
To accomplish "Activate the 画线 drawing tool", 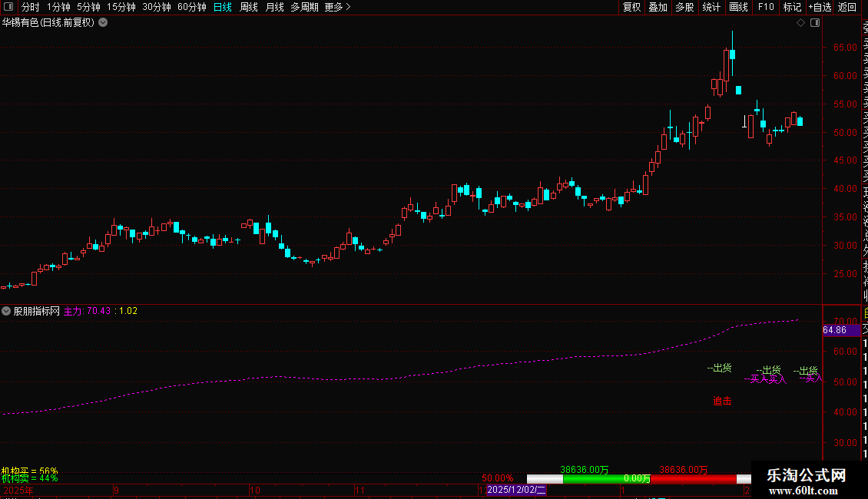I will point(738,7).
